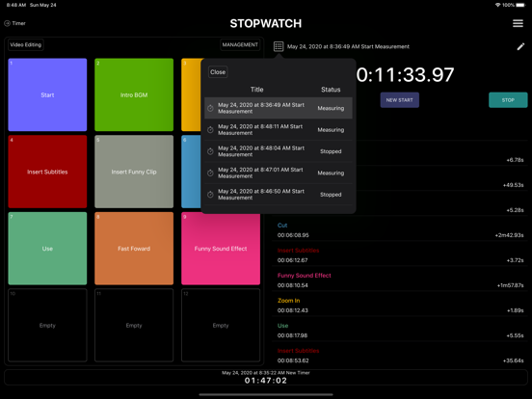This screenshot has width=532, height=399.
Task: Open the Video Editing group selector
Action: 26,44
